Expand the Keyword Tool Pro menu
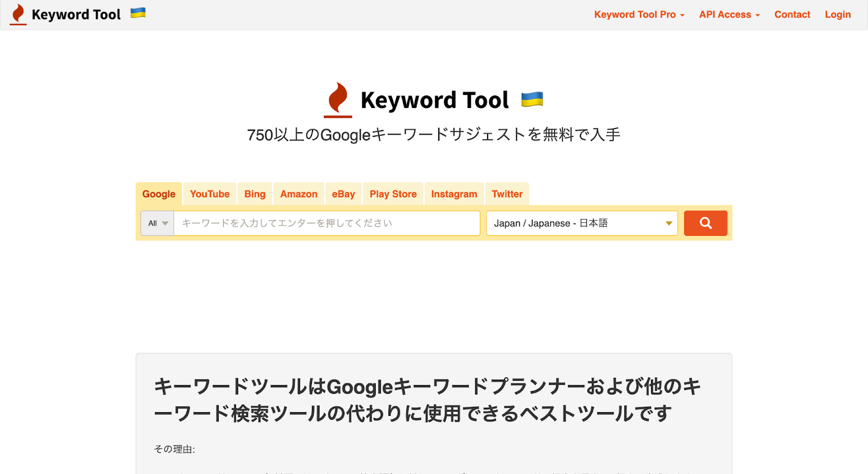The width and height of the screenshot is (868, 474). click(639, 15)
